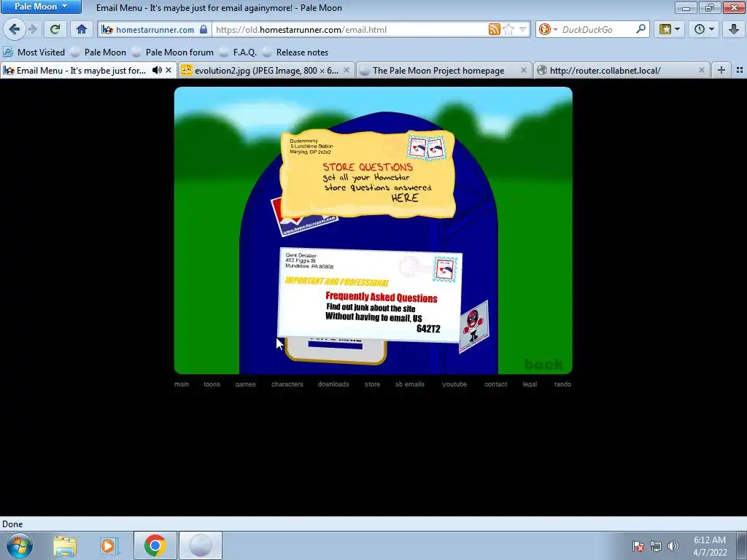Open the contact nav link
Screen dimensions: 747x560
point(495,384)
